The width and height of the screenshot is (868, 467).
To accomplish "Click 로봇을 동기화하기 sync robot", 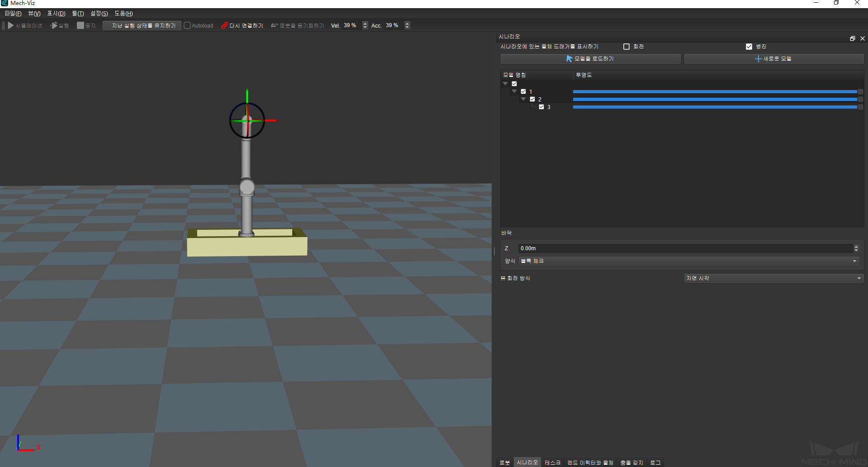I will pyautogui.click(x=297, y=26).
